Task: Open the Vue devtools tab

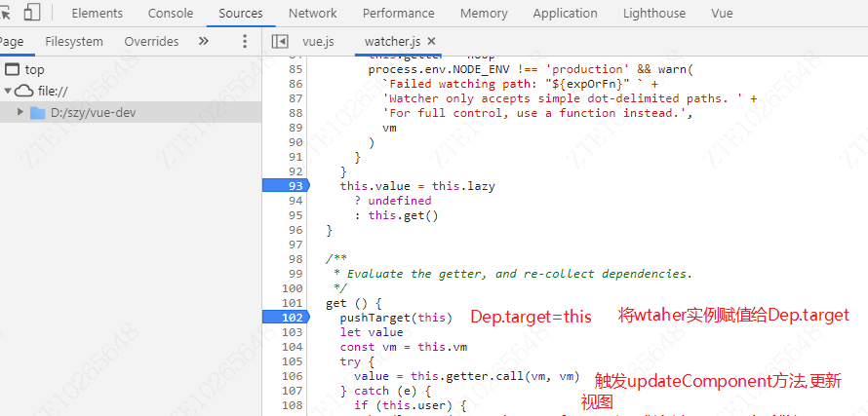Action: click(x=723, y=14)
